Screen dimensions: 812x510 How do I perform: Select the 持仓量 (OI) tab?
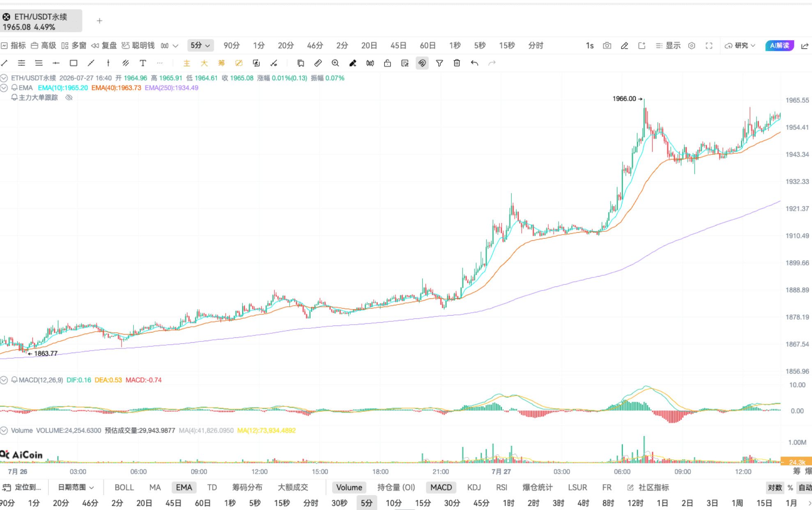396,487
